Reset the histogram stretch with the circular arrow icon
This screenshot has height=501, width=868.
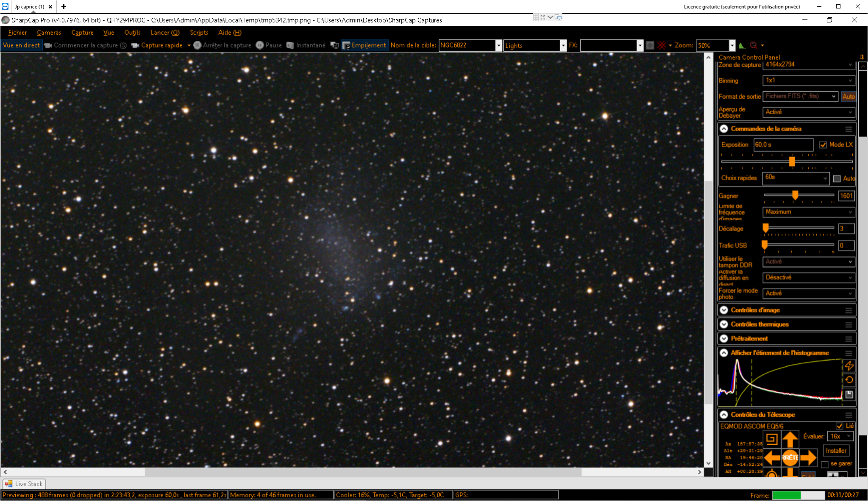(849, 380)
